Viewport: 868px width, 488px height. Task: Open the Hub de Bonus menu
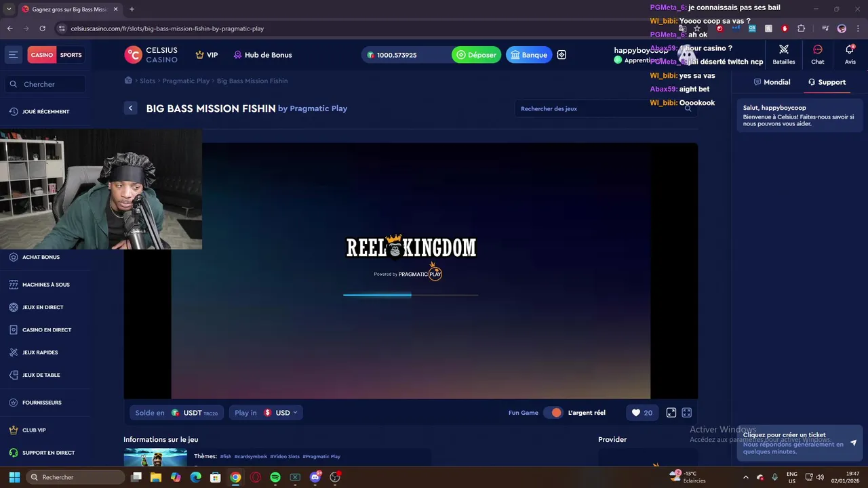pos(262,55)
